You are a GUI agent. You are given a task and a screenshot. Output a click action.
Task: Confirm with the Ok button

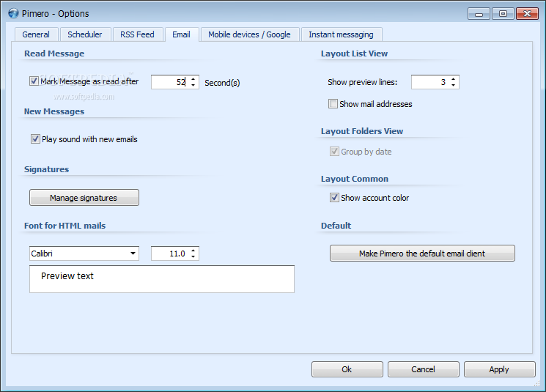click(347, 369)
